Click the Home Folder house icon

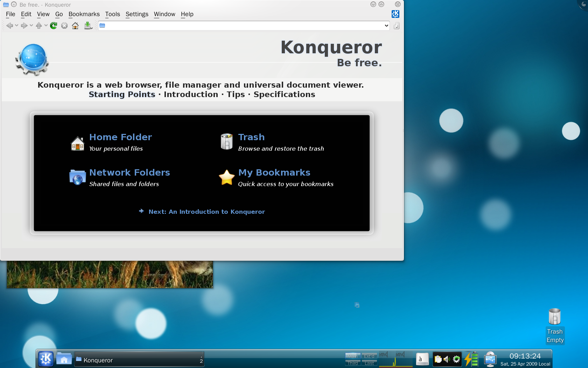78,143
